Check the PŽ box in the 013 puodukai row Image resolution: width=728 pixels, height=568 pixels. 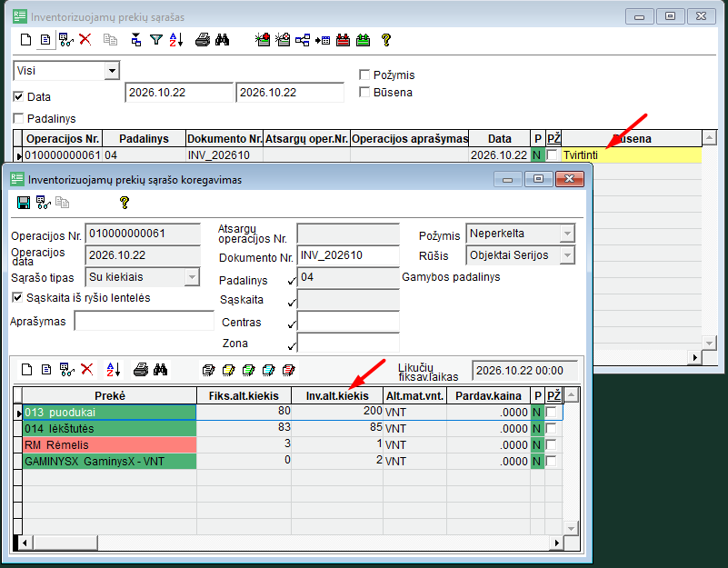pos(552,412)
